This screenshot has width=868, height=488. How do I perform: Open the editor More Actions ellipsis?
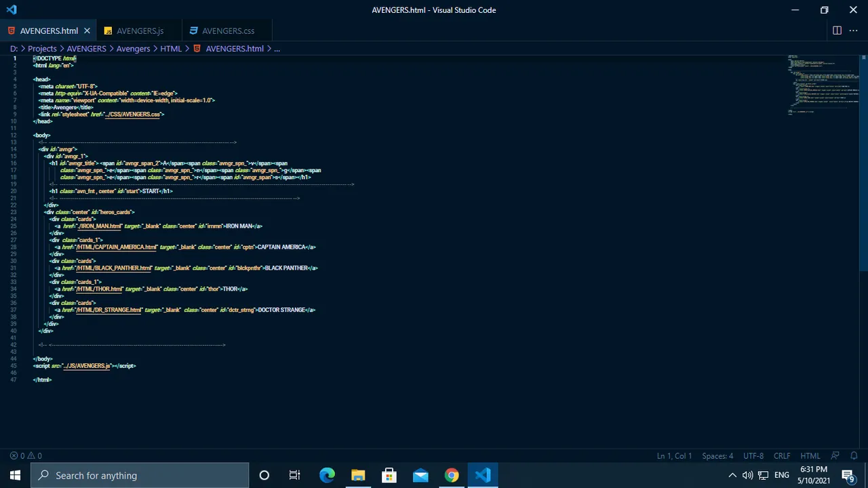pyautogui.click(x=854, y=30)
